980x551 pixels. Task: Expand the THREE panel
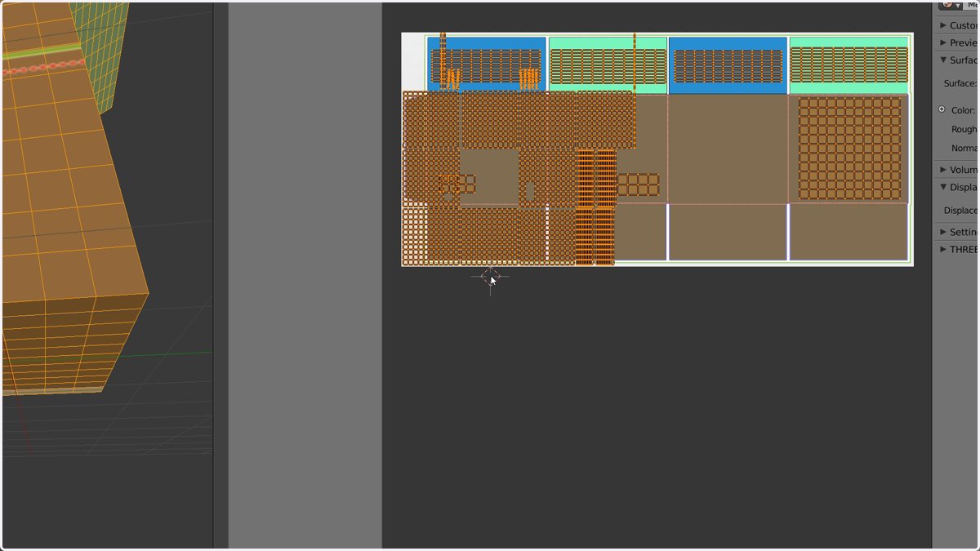tap(943, 249)
